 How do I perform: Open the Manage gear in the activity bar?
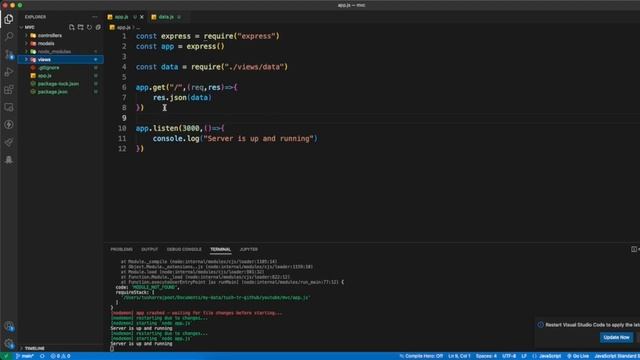click(x=9, y=344)
